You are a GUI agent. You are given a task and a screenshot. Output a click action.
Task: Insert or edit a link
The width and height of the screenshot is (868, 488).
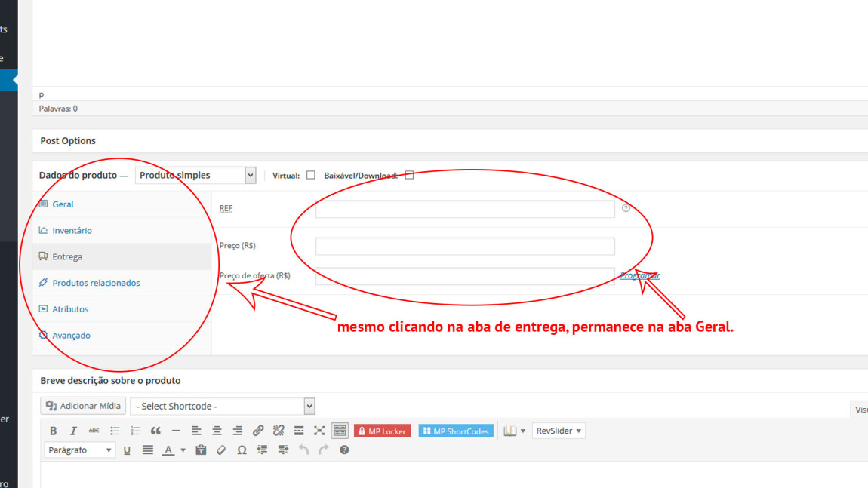click(258, 431)
